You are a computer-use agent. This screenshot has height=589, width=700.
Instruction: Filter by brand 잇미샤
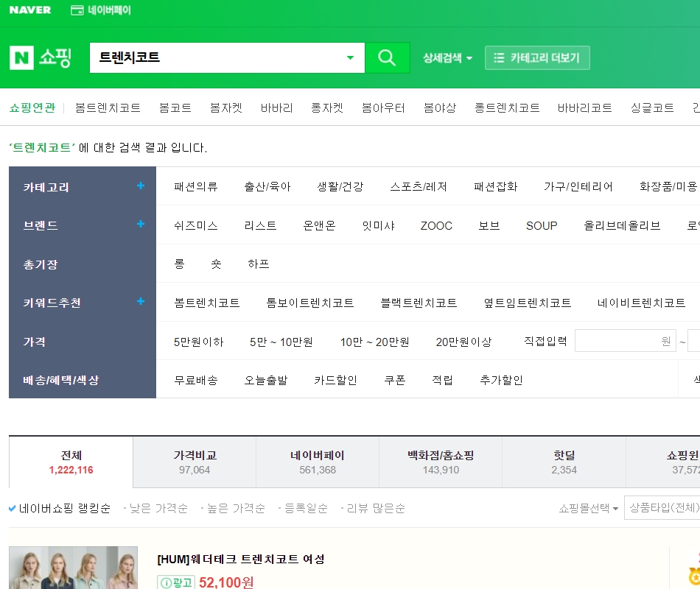pyautogui.click(x=378, y=226)
